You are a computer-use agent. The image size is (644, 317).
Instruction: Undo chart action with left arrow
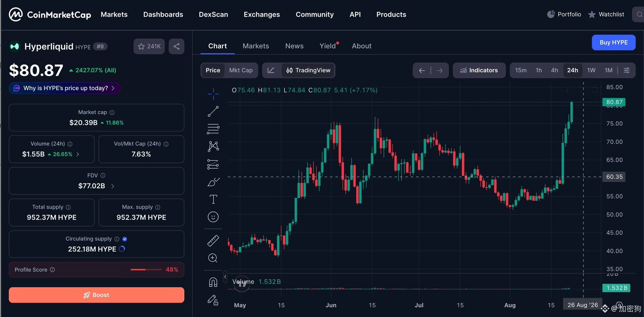[422, 70]
